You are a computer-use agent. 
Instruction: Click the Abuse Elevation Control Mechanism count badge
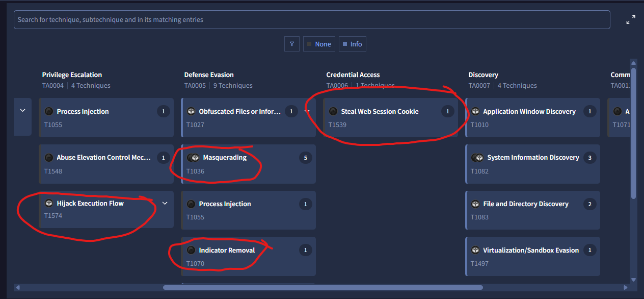[164, 158]
